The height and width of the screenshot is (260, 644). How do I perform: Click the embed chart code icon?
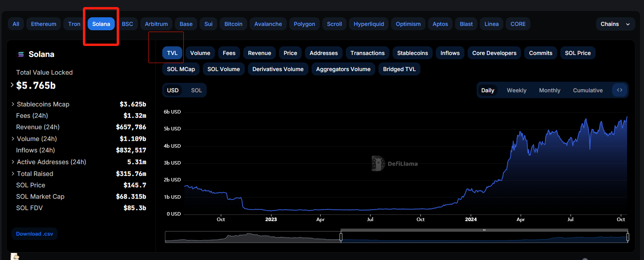coord(620,90)
